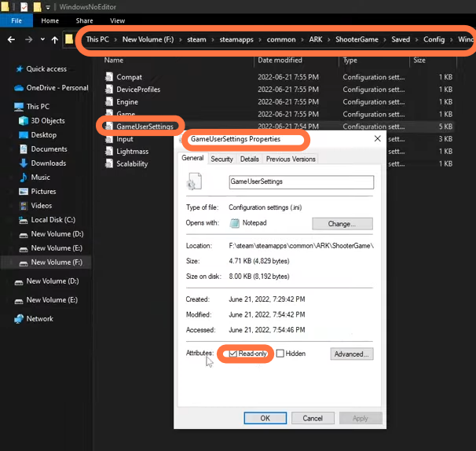Screen dimensions: 476x451
Task: Open Desktop folder icon in sidebar
Action: (24, 135)
